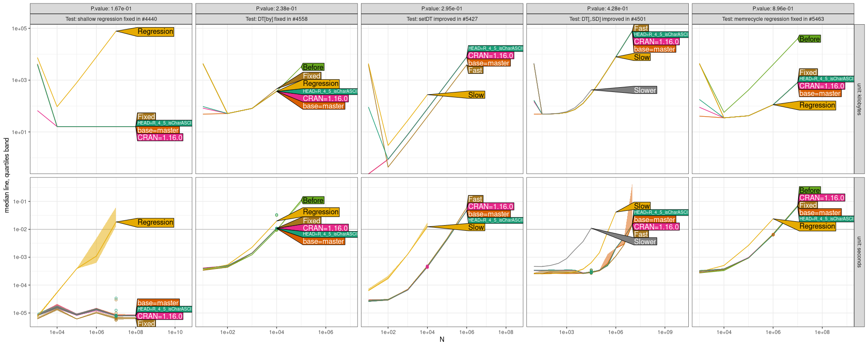Click 'CRAN=1.16.0' label in memrecycle seconds panel

822,198
